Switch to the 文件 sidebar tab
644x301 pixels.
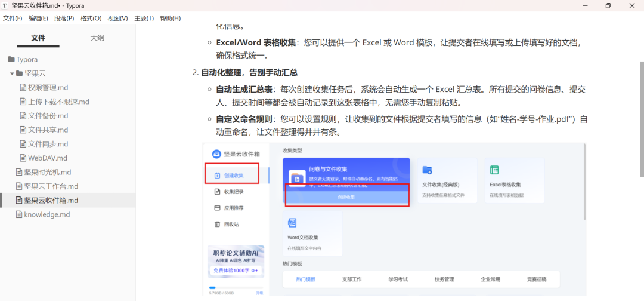38,38
